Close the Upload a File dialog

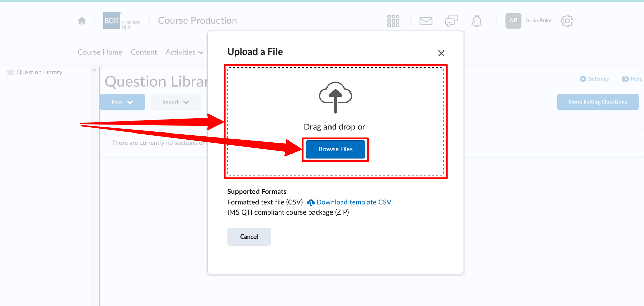pyautogui.click(x=441, y=53)
